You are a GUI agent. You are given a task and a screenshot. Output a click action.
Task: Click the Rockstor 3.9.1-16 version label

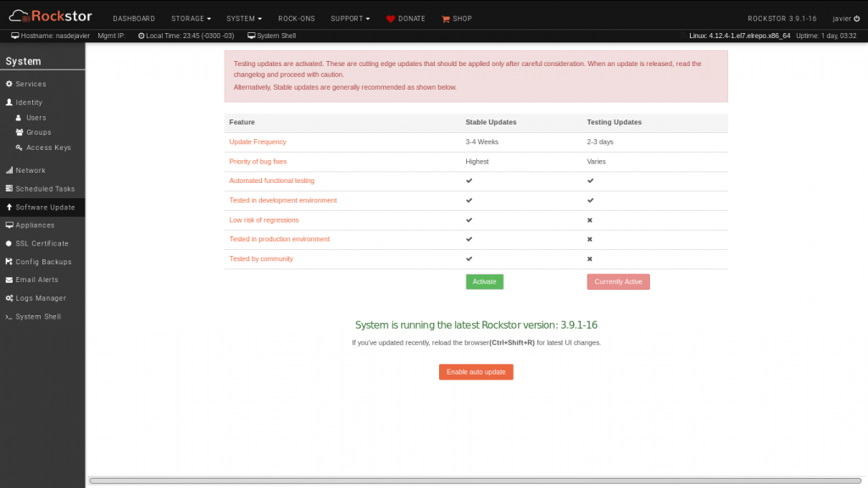[x=782, y=19]
